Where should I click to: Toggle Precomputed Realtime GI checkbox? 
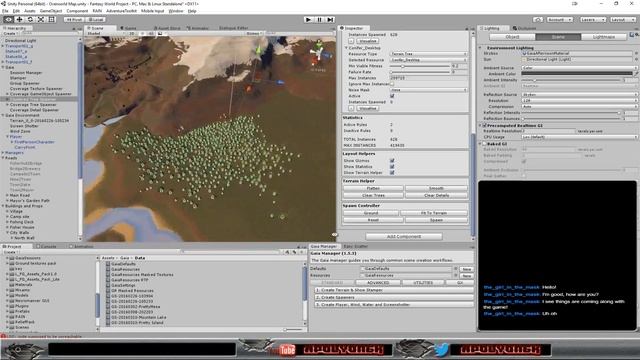tap(484, 125)
